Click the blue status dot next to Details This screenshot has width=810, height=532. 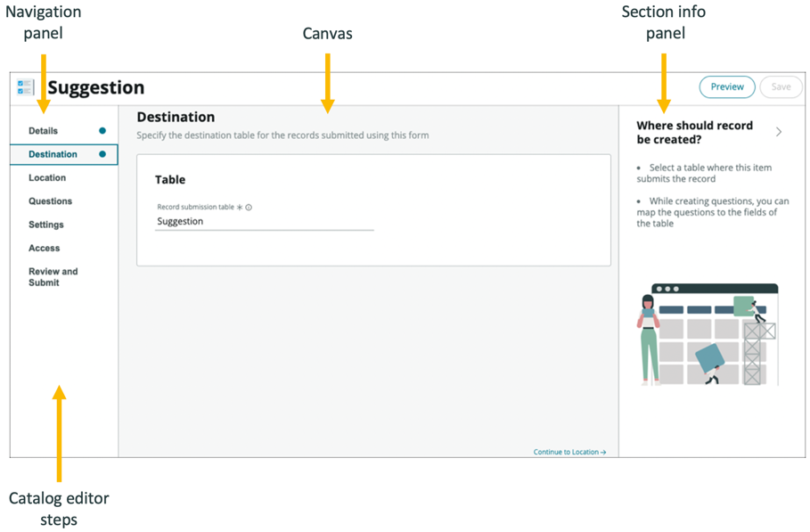104,131
